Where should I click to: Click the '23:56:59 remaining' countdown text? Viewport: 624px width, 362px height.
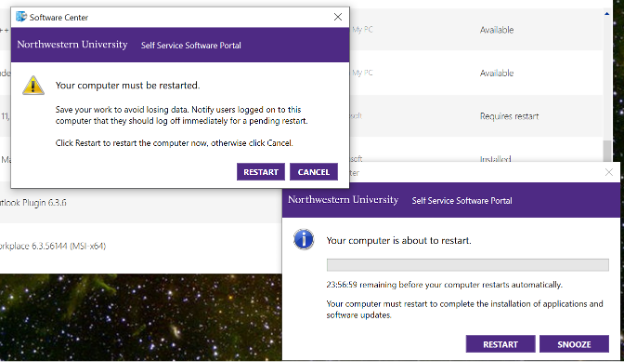(444, 285)
